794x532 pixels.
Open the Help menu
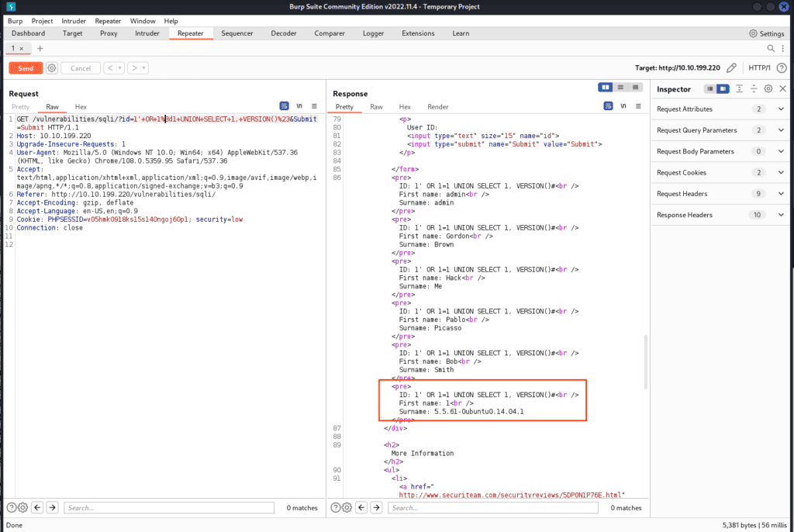coord(171,21)
